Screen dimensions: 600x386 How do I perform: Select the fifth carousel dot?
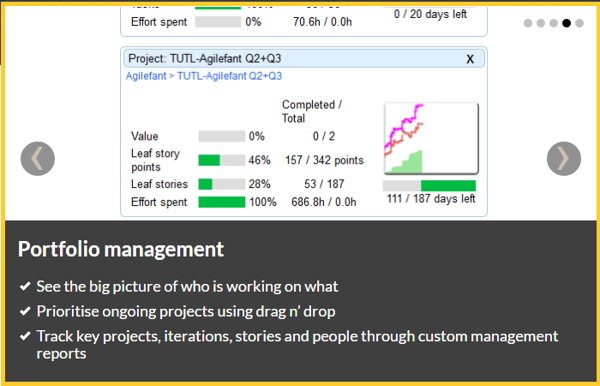point(579,23)
